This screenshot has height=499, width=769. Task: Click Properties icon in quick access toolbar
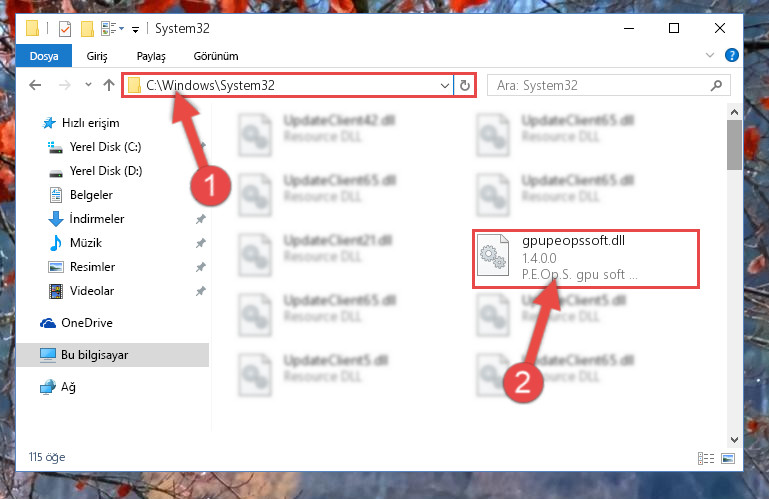[65, 29]
